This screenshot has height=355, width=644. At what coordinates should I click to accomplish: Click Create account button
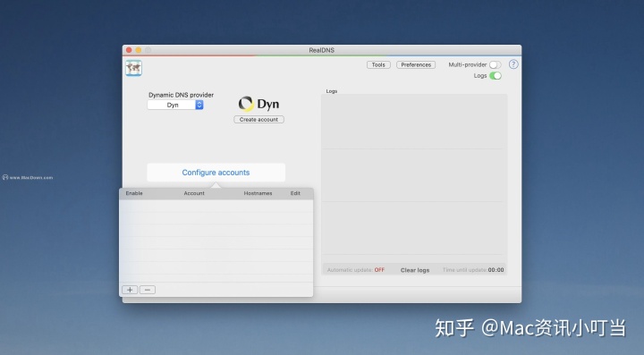pos(258,120)
